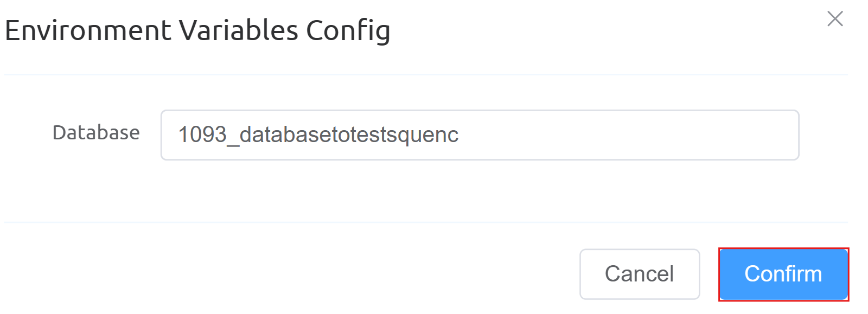Screen dimensions: 868x314
Task: Save the Database setting with Confirm
Action: click(783, 274)
